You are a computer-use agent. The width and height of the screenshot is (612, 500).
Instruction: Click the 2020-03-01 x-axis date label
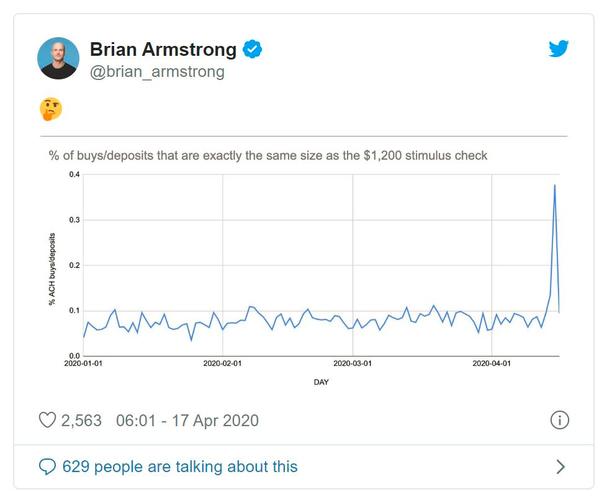pyautogui.click(x=351, y=365)
